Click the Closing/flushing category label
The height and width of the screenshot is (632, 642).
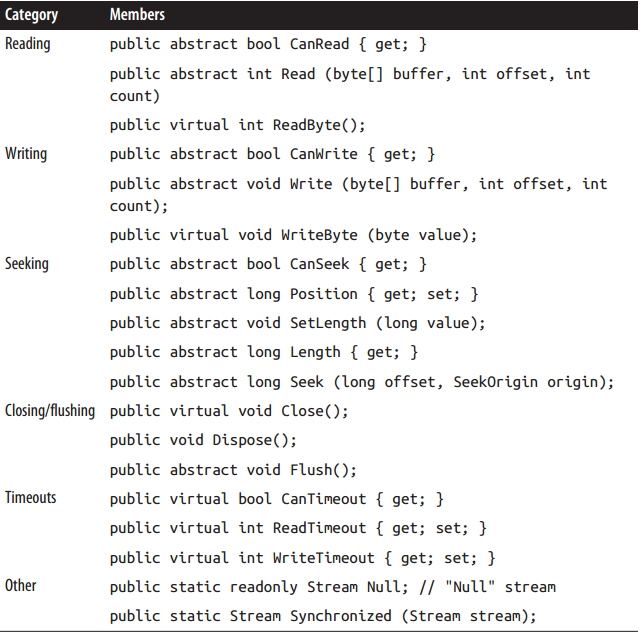pyautogui.click(x=50, y=411)
